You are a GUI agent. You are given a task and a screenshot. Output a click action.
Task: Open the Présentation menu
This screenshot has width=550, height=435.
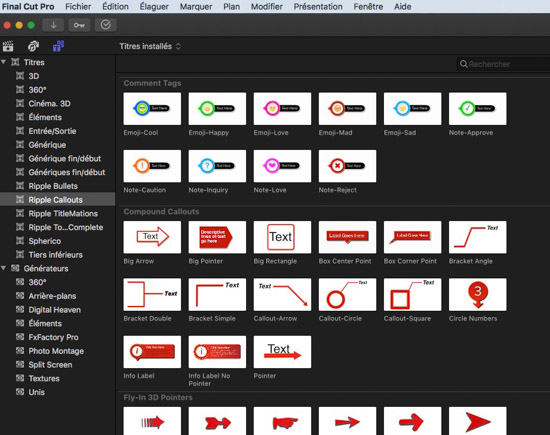pos(318,6)
